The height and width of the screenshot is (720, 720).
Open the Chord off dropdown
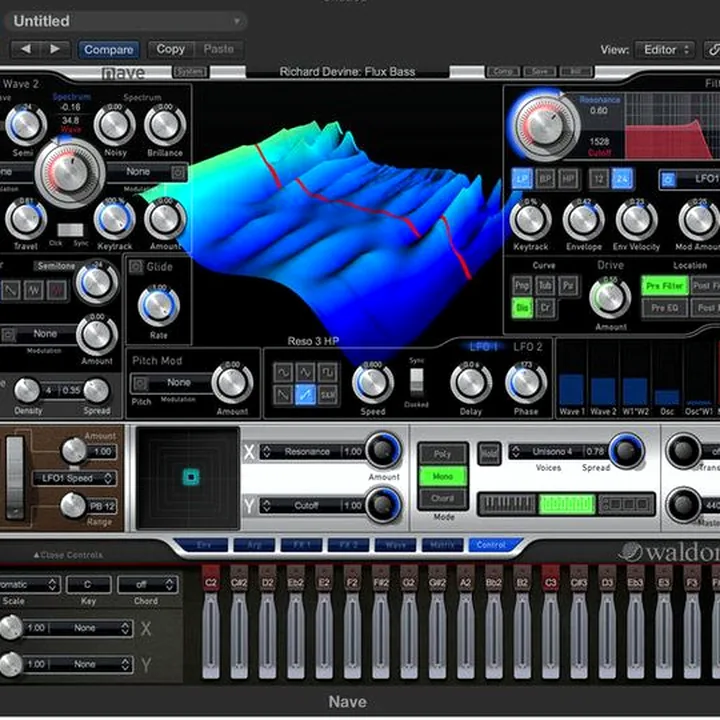[147, 585]
